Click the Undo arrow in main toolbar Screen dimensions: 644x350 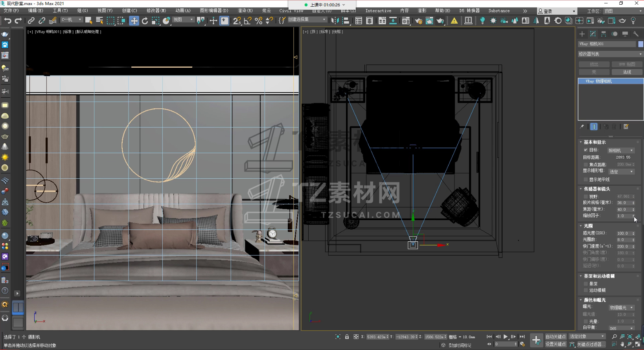pyautogui.click(x=7, y=21)
